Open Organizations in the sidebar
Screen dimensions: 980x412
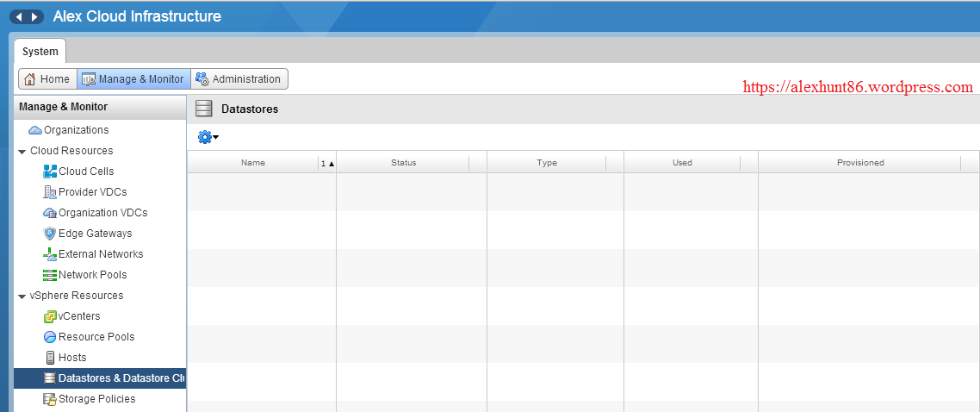pos(76,130)
